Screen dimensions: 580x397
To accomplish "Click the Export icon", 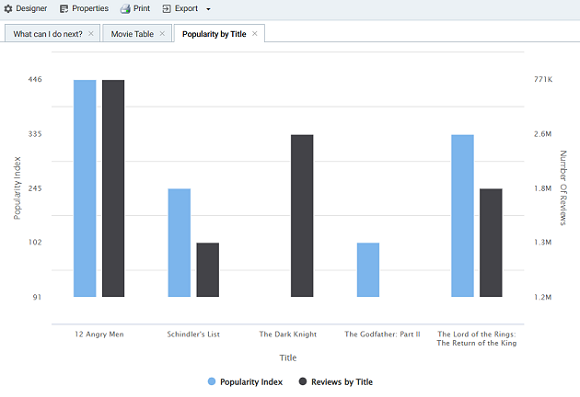I will (166, 9).
